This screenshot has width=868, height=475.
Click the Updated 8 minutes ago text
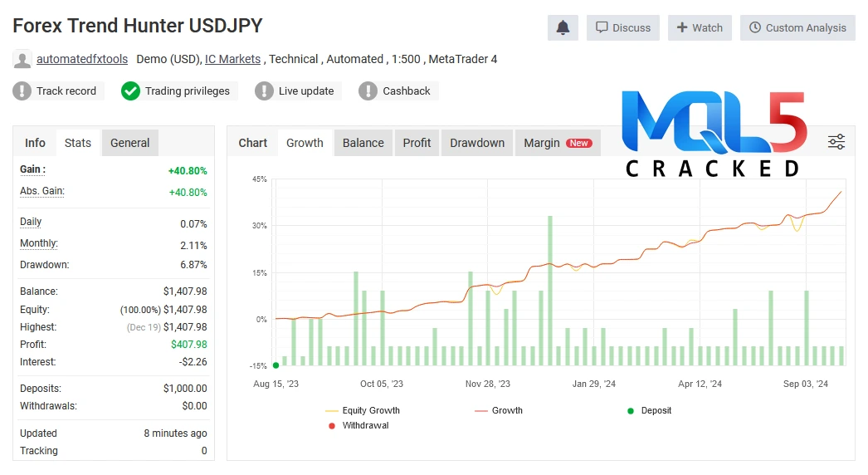175,433
